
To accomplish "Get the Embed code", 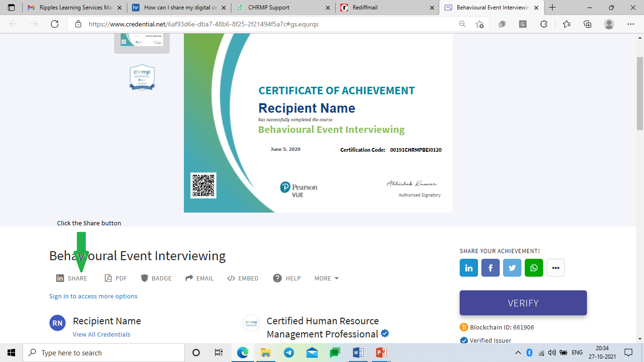I will coord(242,278).
